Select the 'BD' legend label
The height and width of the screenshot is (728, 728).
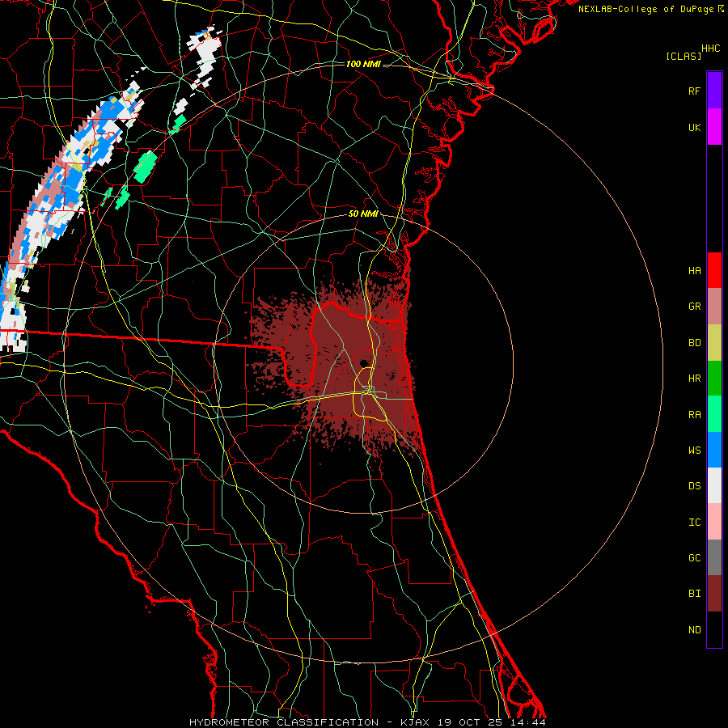[695, 342]
